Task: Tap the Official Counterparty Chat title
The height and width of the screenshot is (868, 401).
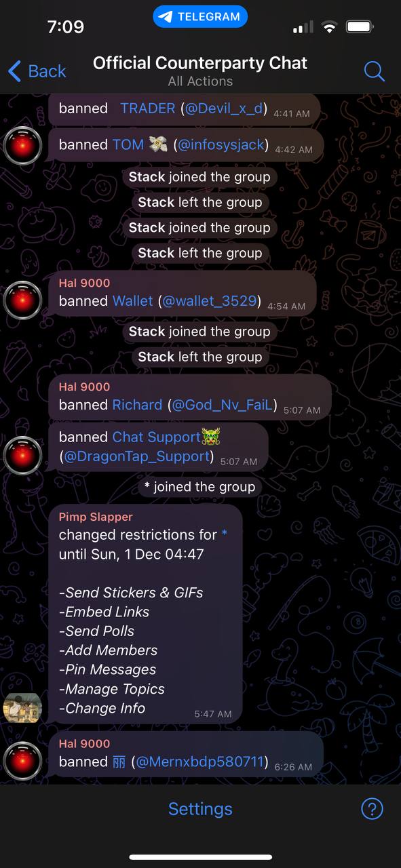Action: pos(200,63)
